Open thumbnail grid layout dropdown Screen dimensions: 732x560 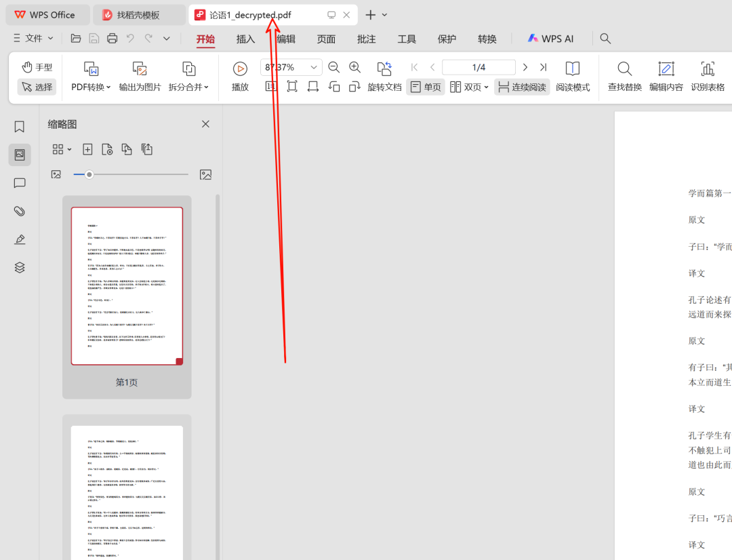pyautogui.click(x=62, y=149)
